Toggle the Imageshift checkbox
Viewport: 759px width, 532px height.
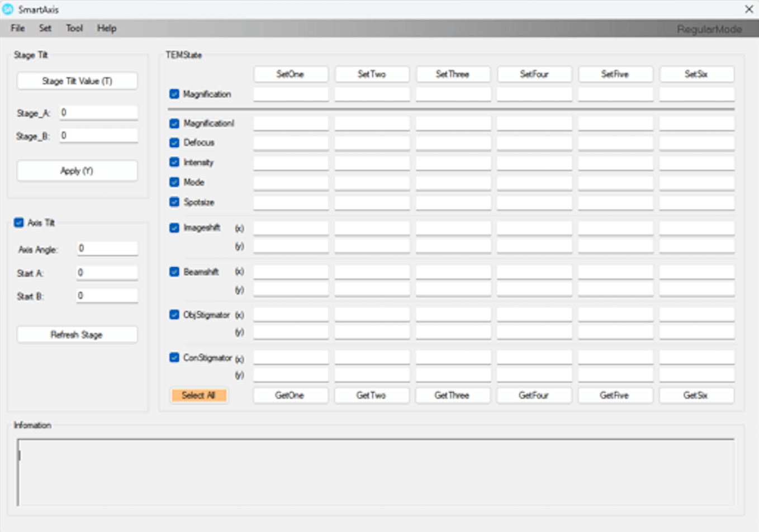[174, 227]
